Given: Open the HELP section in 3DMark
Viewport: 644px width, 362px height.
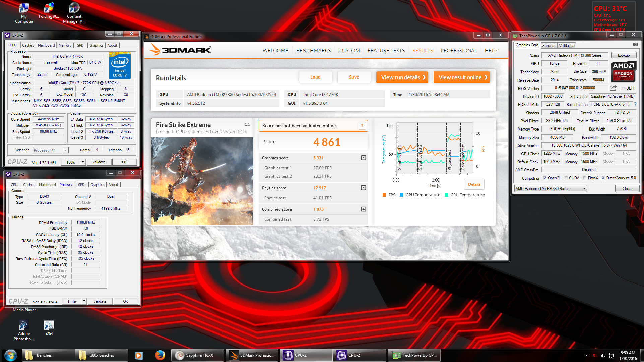Looking at the screenshot, I should [x=491, y=50].
